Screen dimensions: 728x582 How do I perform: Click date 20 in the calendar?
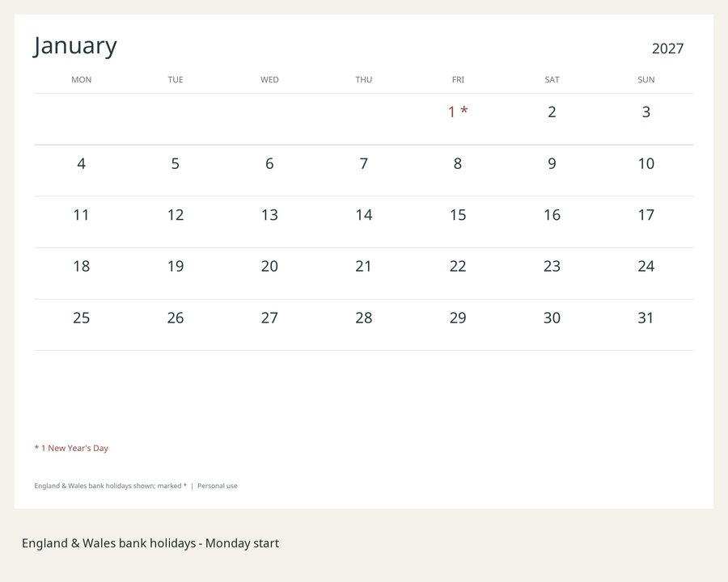coord(269,267)
